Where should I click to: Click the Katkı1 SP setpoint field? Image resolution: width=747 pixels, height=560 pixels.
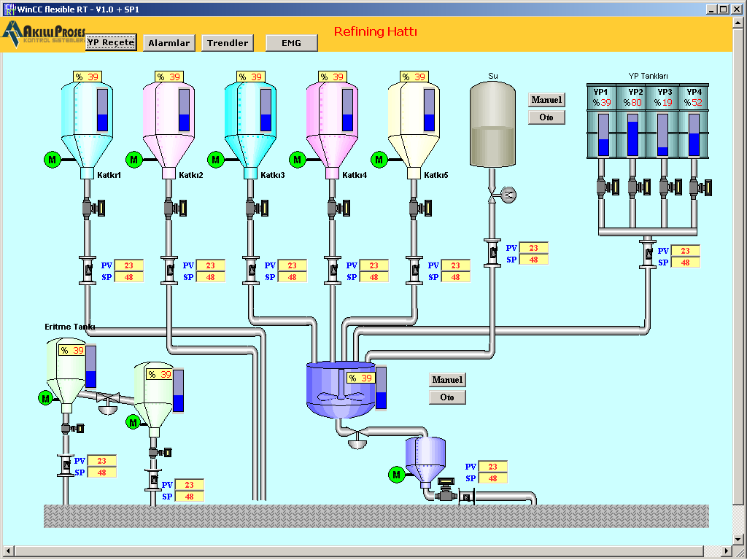pyautogui.click(x=128, y=277)
